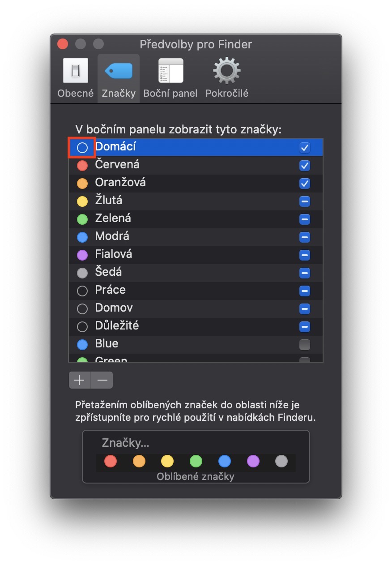Click the add tag plus button
Screen dimensions: 392x565
80,380
